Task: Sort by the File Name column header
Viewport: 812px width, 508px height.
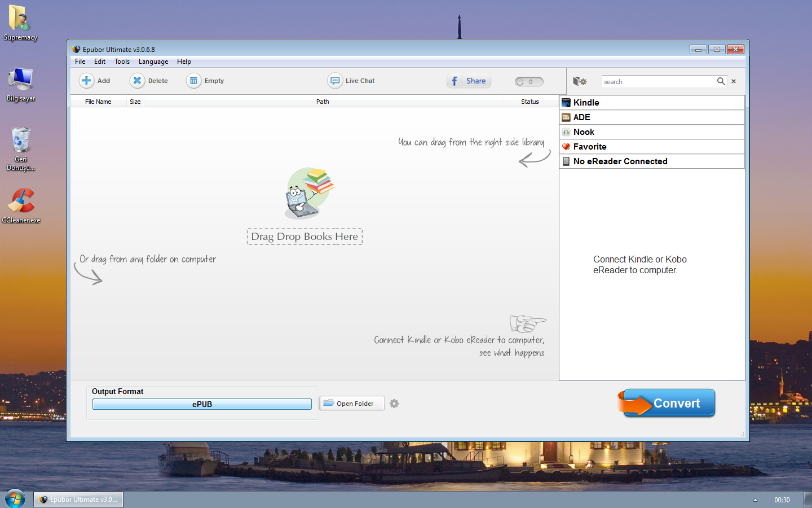Action: (98, 102)
